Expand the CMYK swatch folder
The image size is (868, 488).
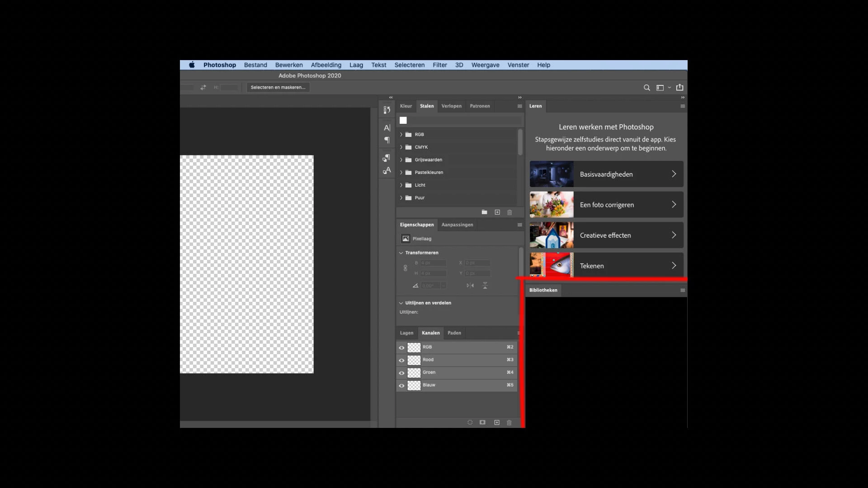[401, 147]
